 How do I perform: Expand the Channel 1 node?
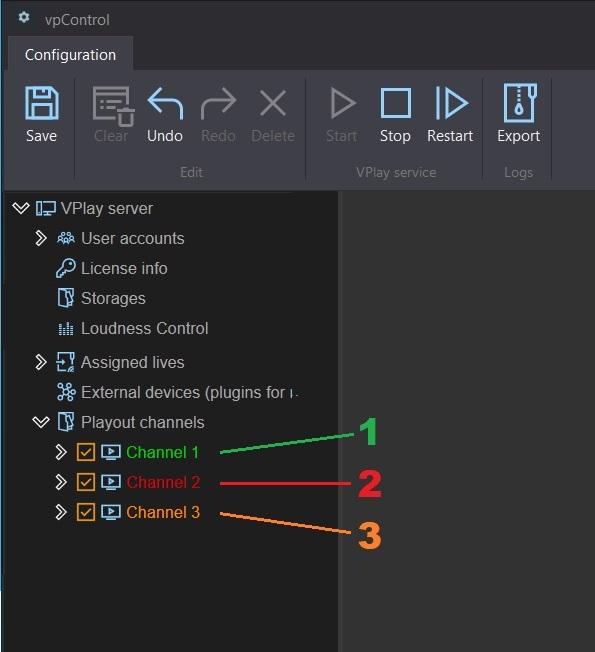pyautogui.click(x=61, y=452)
